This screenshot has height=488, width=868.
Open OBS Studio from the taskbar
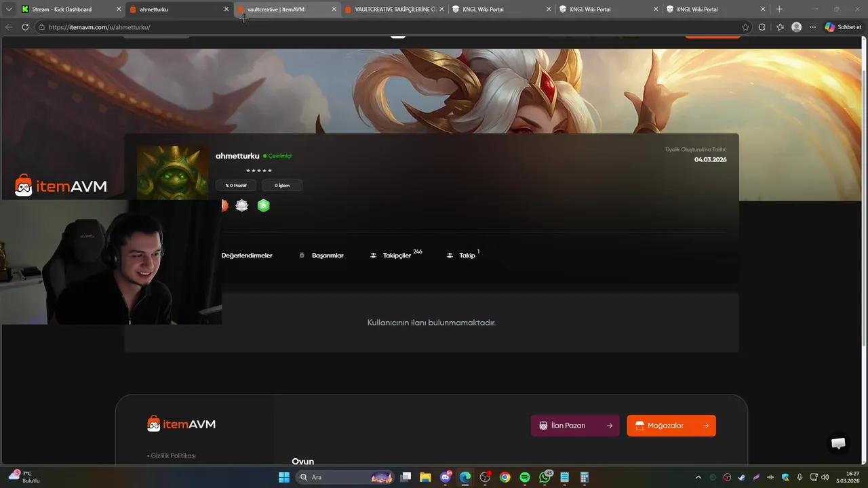point(485,477)
